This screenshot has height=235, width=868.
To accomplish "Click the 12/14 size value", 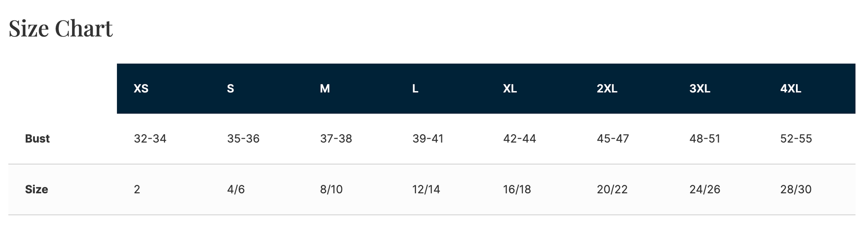I will point(426,189).
